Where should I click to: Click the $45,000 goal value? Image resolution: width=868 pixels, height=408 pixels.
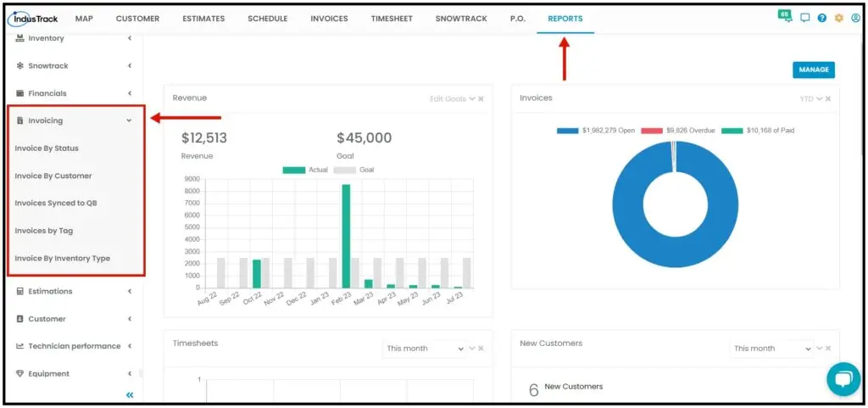click(x=364, y=138)
